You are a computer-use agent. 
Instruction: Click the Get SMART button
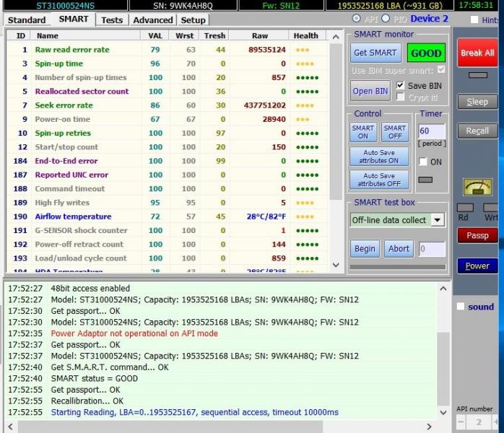tap(375, 53)
